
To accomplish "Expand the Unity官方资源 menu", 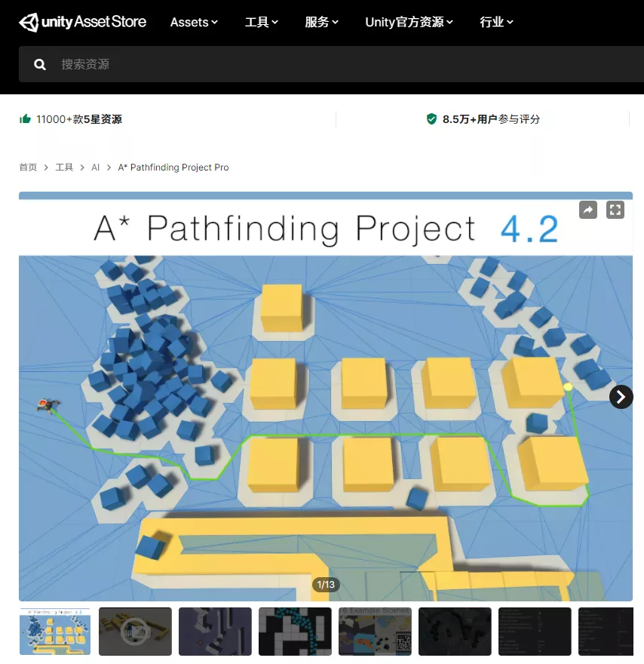I will click(x=409, y=22).
